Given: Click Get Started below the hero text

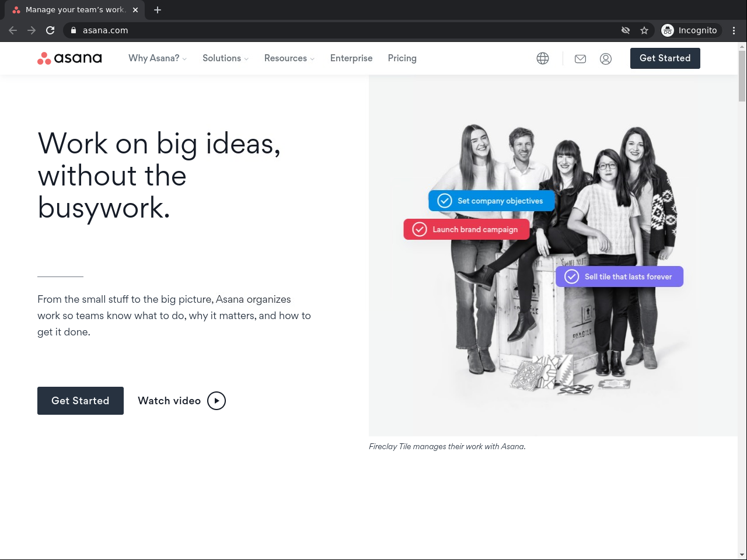Looking at the screenshot, I should tap(81, 401).
